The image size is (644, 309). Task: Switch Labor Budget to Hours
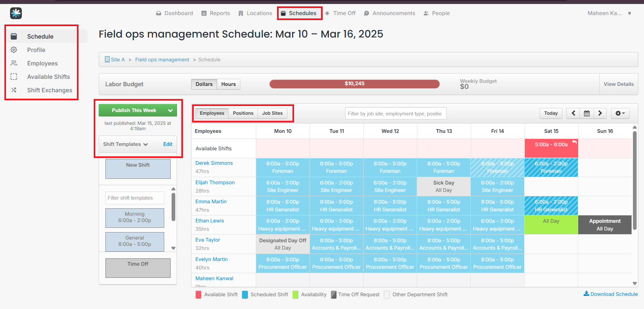(228, 84)
